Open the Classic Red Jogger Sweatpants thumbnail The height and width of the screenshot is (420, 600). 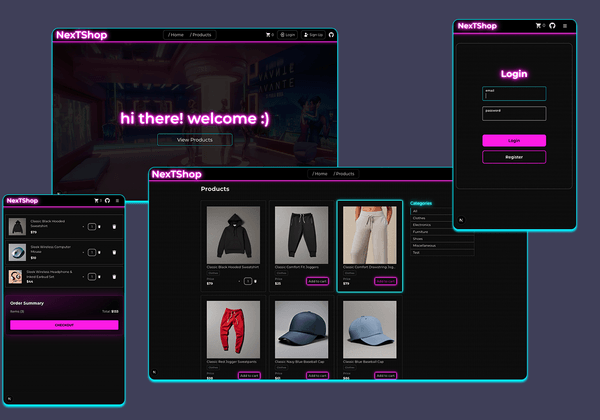click(x=232, y=327)
